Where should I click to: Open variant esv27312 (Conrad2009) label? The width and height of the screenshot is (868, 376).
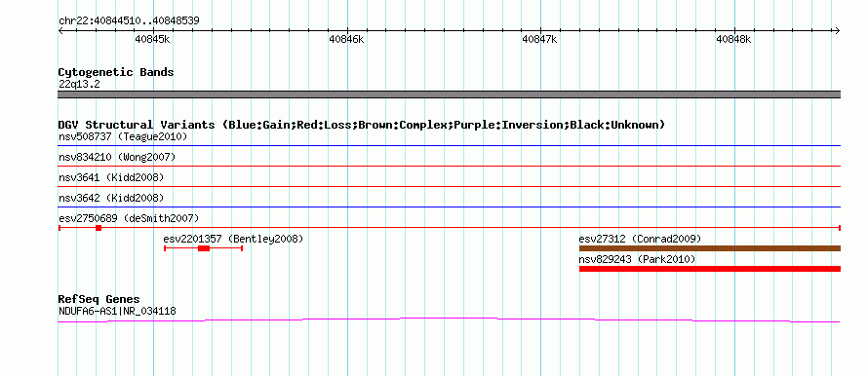tap(640, 239)
